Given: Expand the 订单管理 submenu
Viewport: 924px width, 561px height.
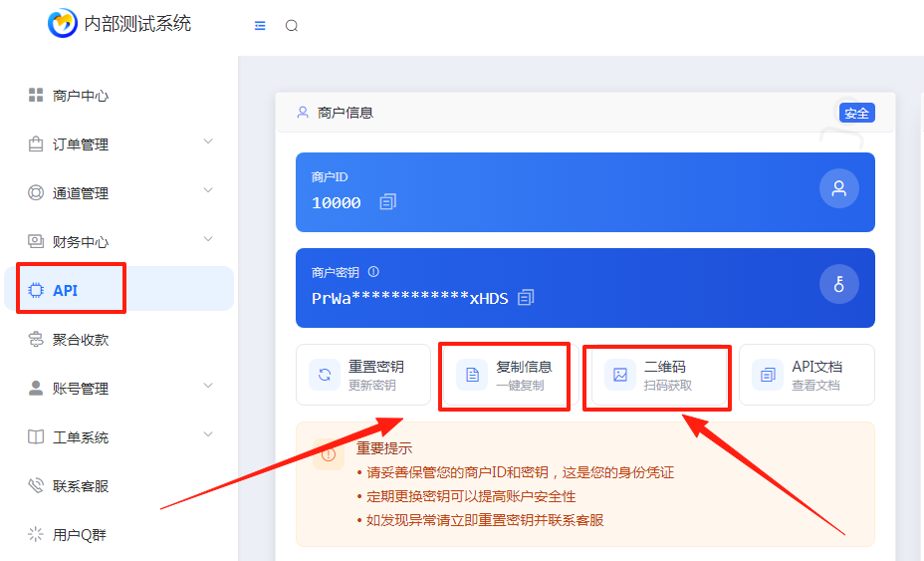Looking at the screenshot, I should point(208,141).
